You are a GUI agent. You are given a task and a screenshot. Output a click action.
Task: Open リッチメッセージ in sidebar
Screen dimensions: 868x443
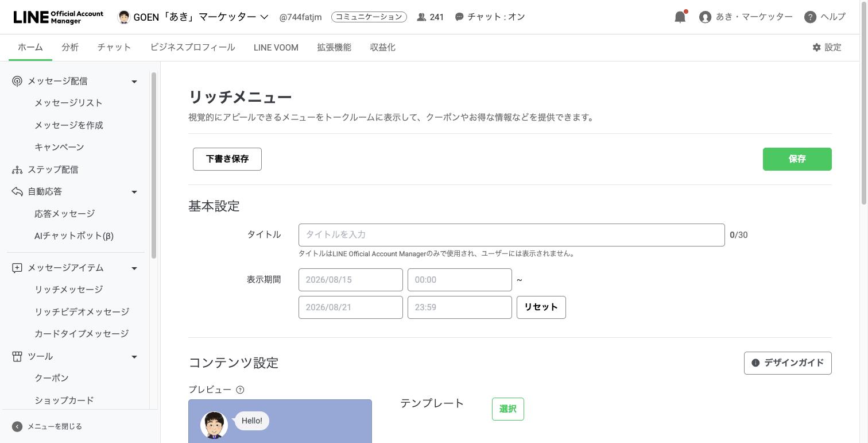click(x=68, y=290)
